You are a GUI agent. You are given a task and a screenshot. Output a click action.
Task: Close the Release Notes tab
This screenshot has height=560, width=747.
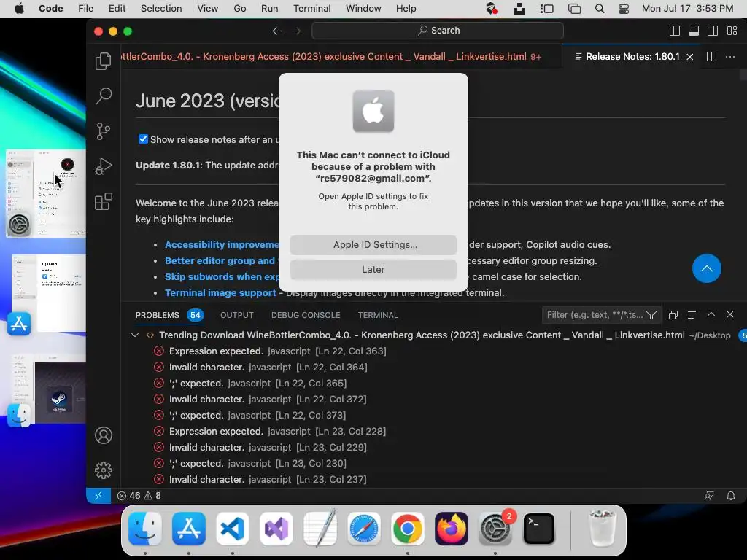pos(690,57)
